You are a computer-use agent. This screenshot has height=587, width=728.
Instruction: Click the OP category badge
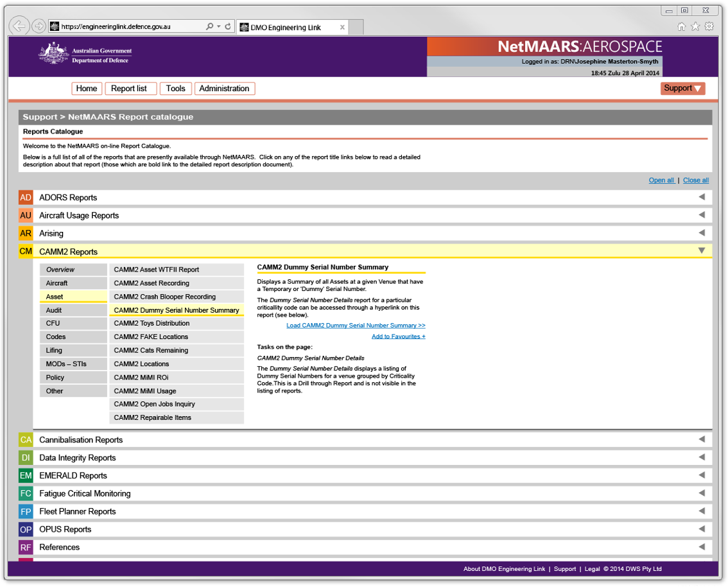(x=26, y=529)
